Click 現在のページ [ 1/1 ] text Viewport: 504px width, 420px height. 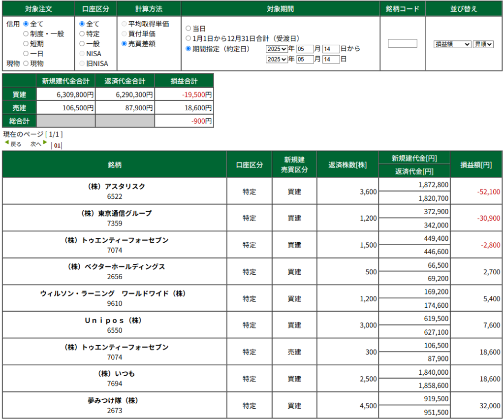33,134
